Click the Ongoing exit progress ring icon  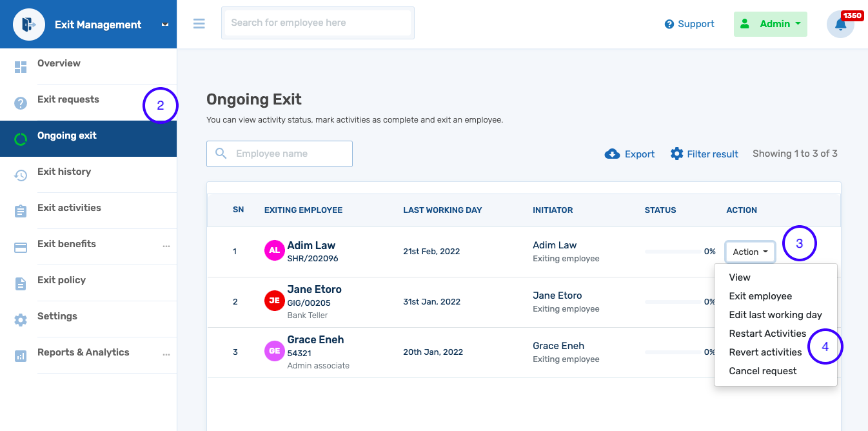[x=21, y=139]
